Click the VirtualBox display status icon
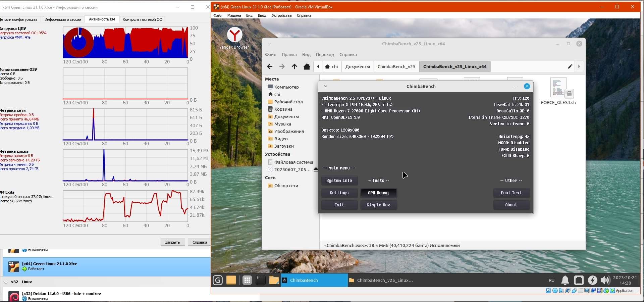The height and width of the screenshot is (302, 644). pyautogui.click(x=587, y=291)
